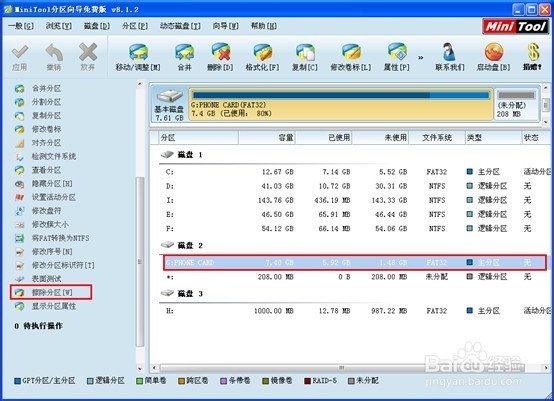Viewport: 554px width, 401px height.
Task: Choose Show Partition Properties (显示分区属性)
Action: pyautogui.click(x=54, y=306)
